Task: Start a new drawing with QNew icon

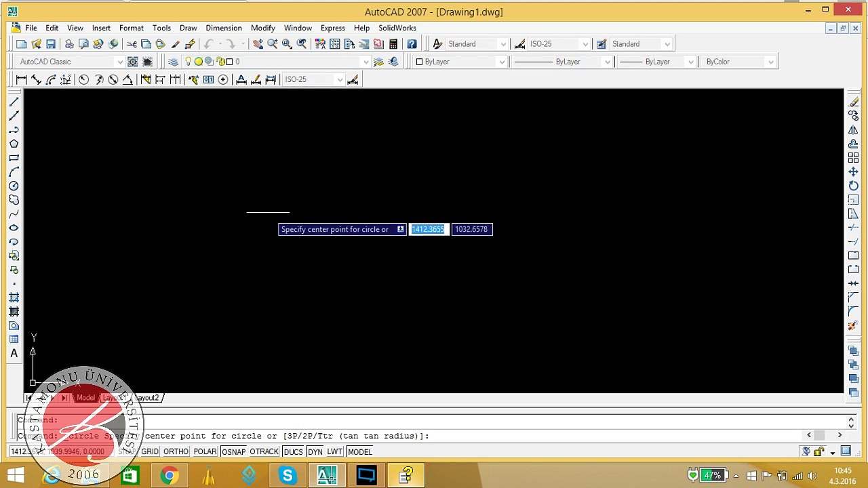Action: 22,44
